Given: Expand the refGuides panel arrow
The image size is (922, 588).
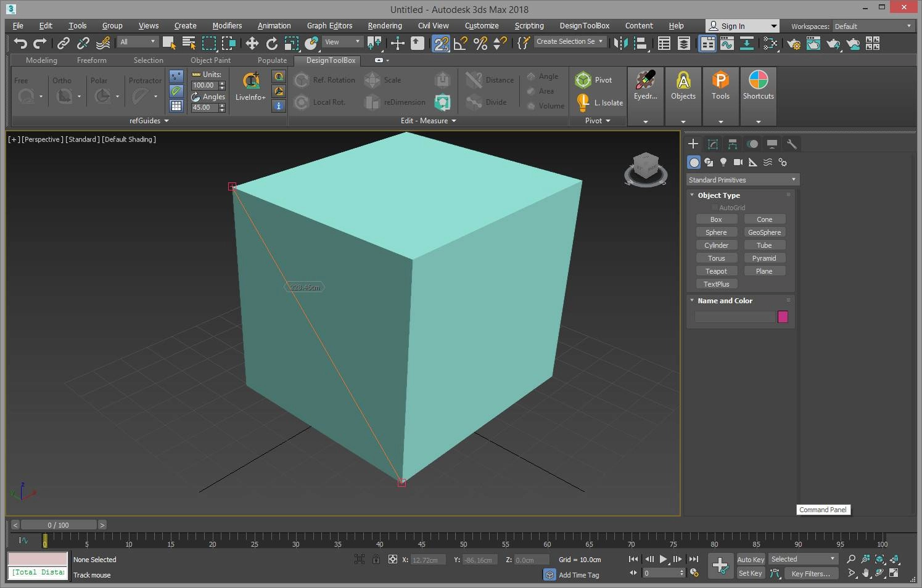Looking at the screenshot, I should 167,121.
